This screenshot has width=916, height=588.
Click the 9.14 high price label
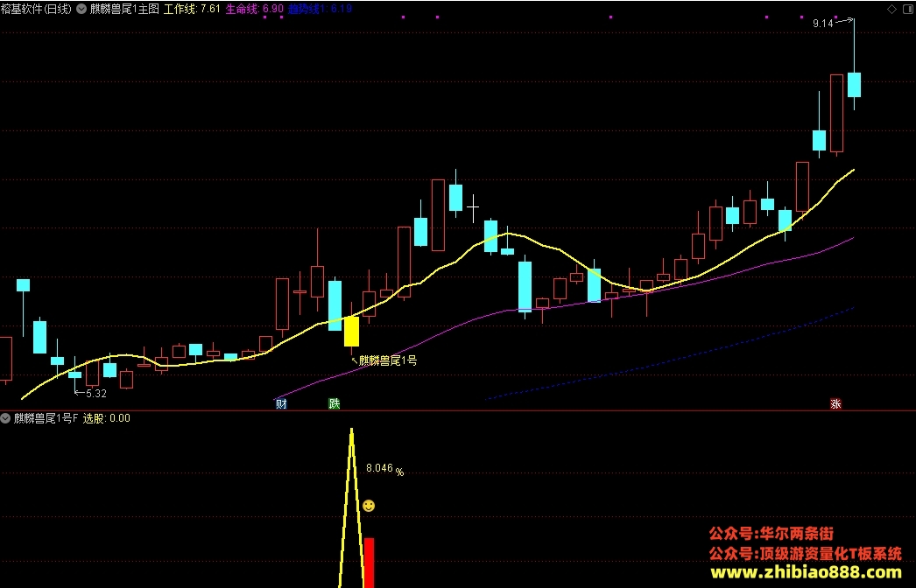coord(822,24)
